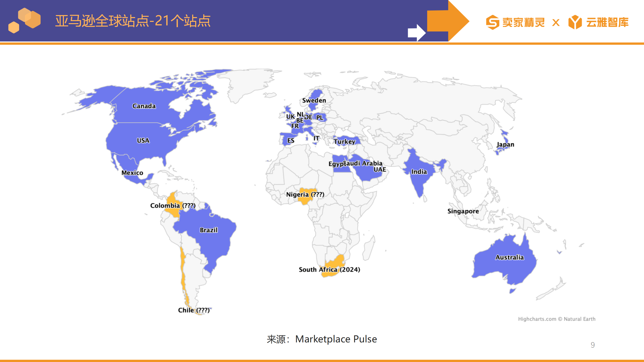Click the large orange arrow graphic
644x362 pixels.
(x=448, y=21)
